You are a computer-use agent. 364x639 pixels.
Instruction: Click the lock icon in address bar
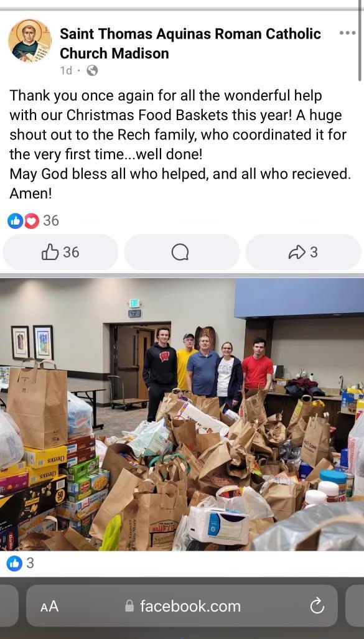point(129,606)
